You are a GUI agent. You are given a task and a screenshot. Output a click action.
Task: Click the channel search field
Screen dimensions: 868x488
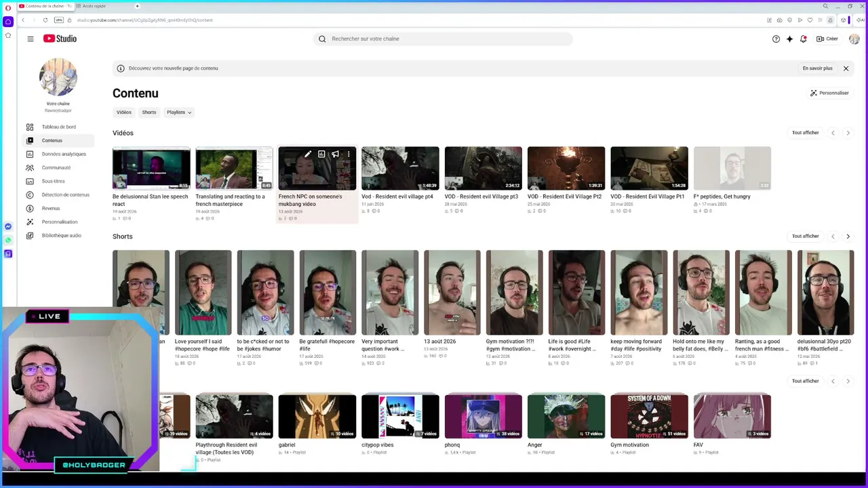443,39
